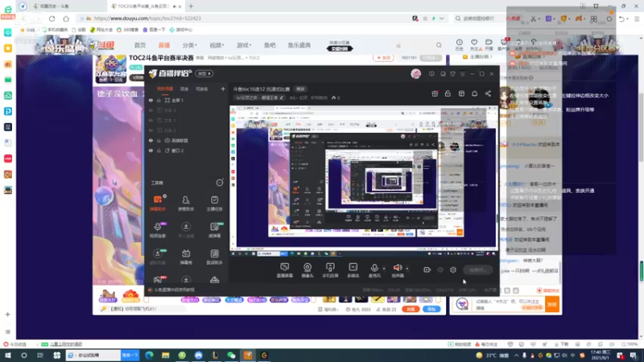This screenshot has width=644, height=362.
Task: Click the share icon in 直播伴侣
Action: click(x=488, y=93)
